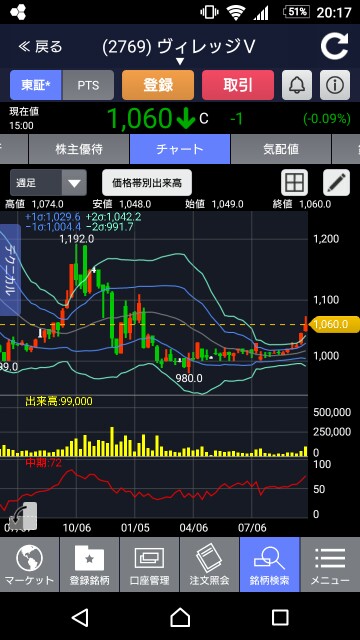360x640 pixels.
Task: Switch to 気配値 tab
Action: [281, 149]
